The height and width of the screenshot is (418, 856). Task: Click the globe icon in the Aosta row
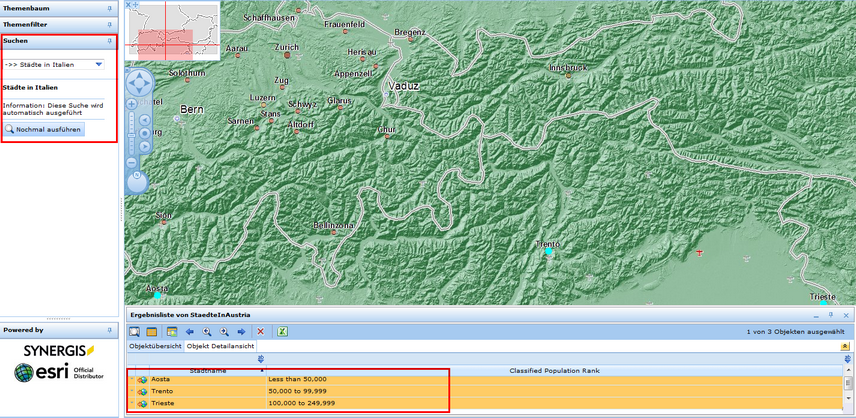pos(142,379)
